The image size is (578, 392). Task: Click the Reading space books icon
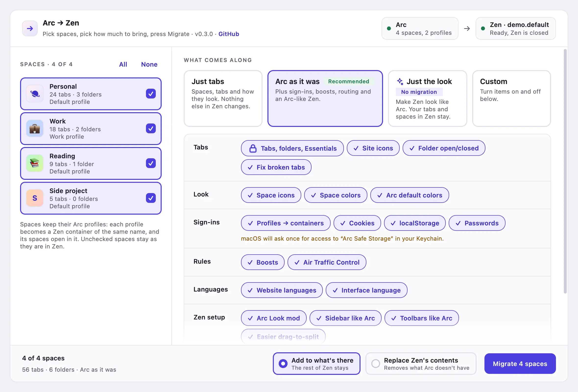[x=35, y=163]
